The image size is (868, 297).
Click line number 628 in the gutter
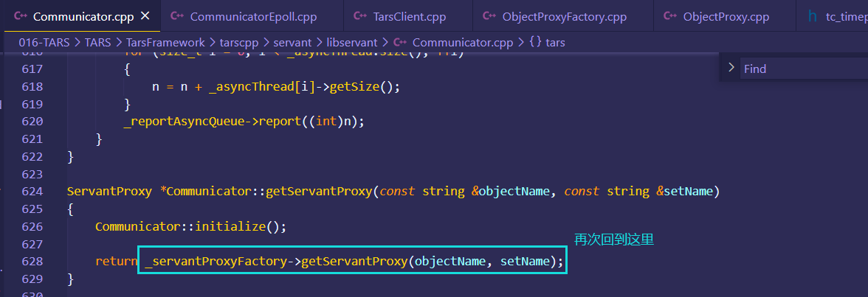32,262
